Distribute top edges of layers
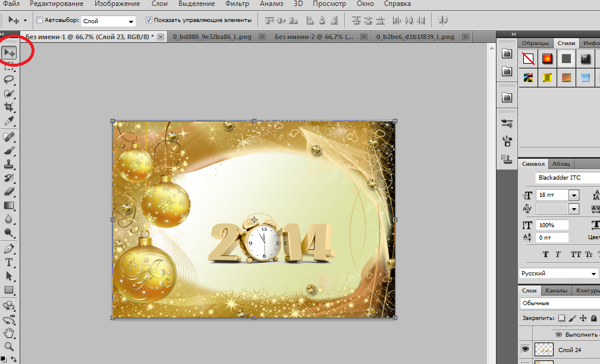Screen dimensions: 600x364 coord(356,20)
